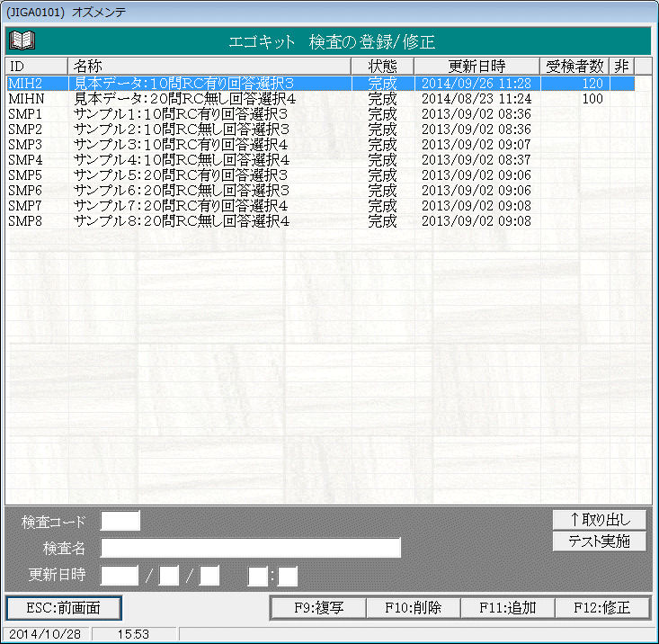Click timestamp 2014/08/23 11:24

coord(476,99)
